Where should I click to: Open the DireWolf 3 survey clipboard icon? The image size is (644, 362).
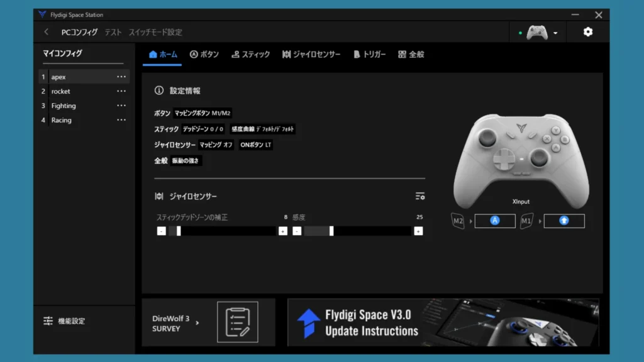click(237, 322)
